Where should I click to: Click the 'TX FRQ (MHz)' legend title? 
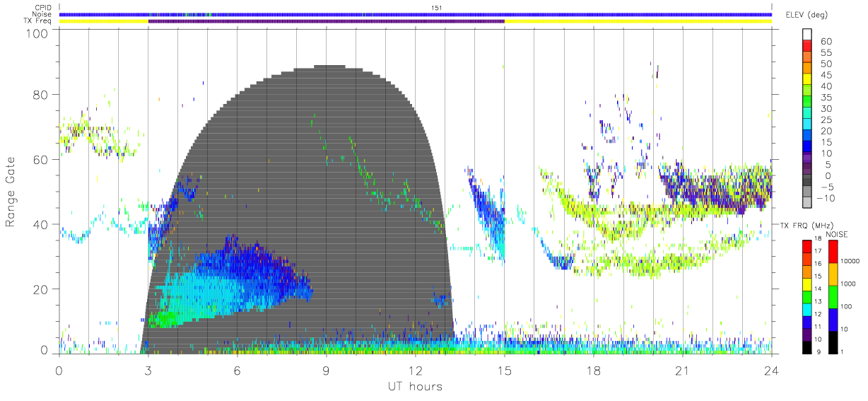pos(807,225)
